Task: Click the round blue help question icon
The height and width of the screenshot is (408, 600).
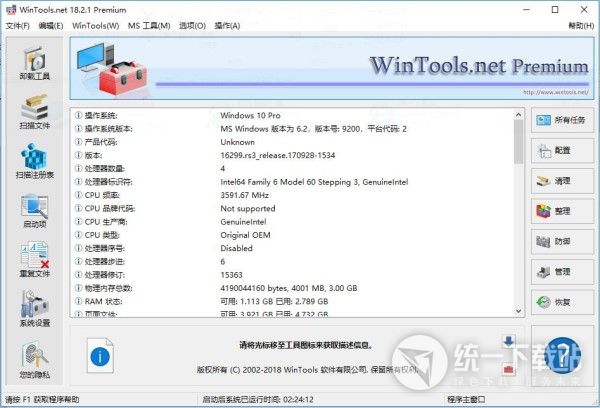Action: (562, 356)
